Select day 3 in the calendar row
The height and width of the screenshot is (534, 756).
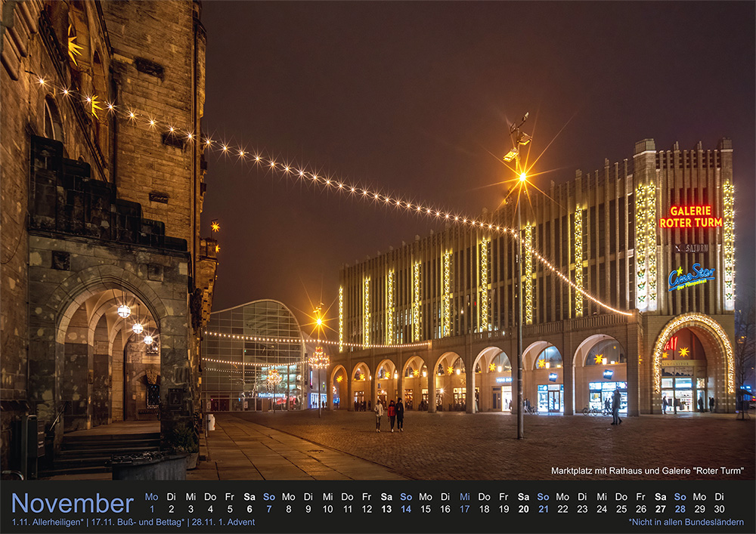click(x=191, y=509)
